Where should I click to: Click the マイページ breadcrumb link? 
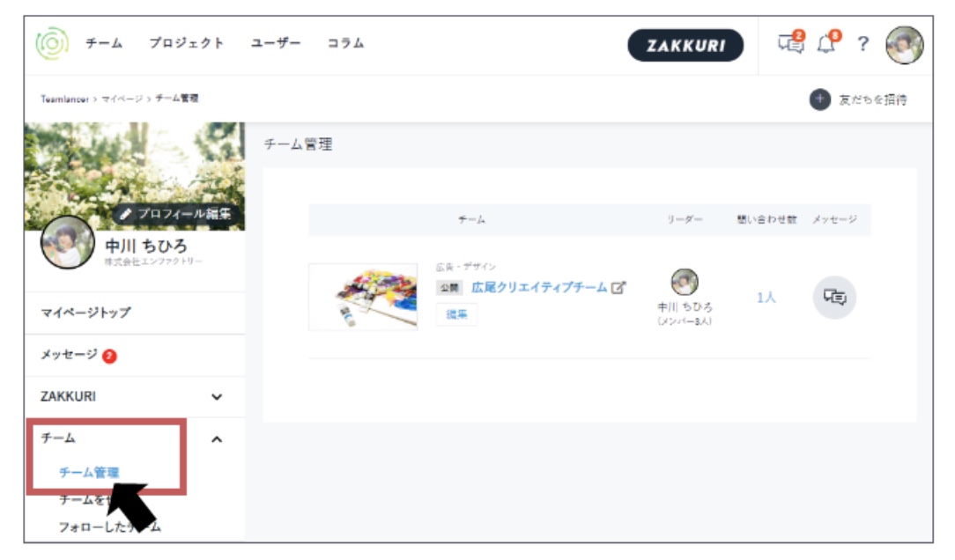pos(122,99)
